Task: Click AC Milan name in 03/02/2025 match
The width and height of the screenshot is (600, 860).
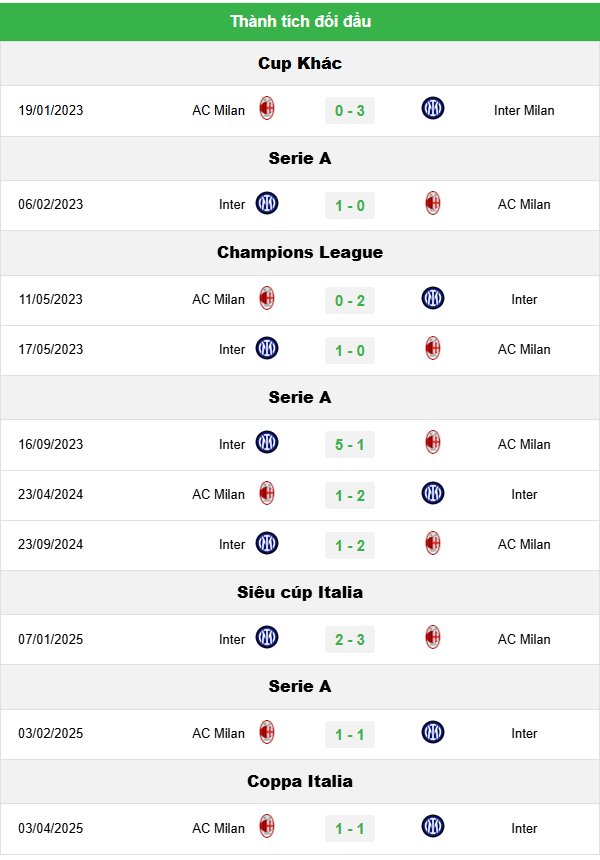Action: pyautogui.click(x=218, y=733)
